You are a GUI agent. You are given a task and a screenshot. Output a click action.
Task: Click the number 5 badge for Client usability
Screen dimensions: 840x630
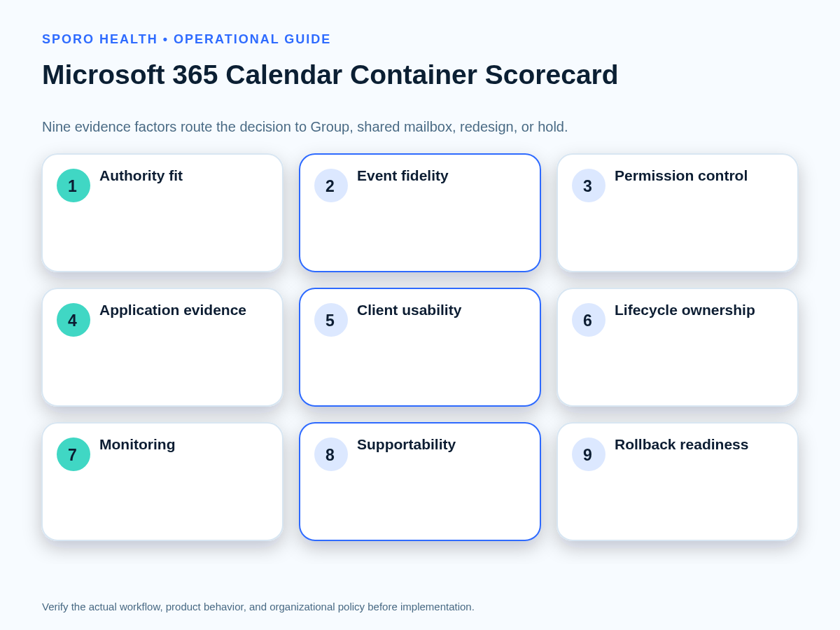(331, 320)
